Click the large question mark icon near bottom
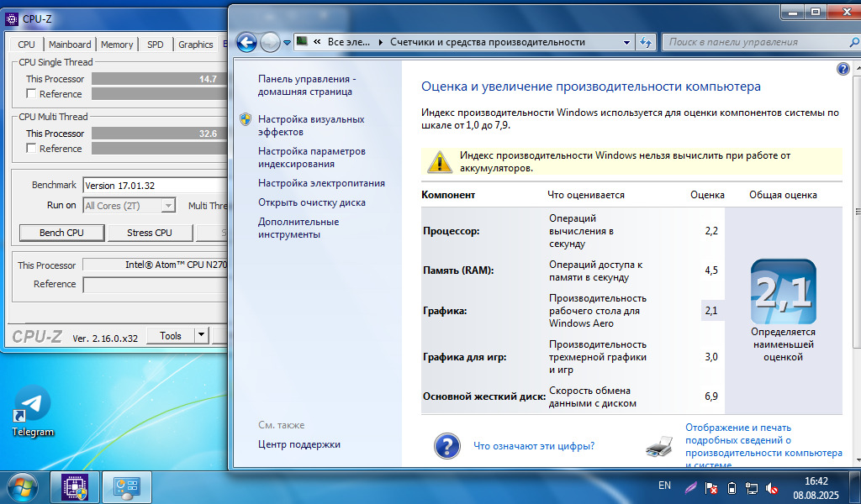Screen dimensions: 861x504 (x=447, y=446)
